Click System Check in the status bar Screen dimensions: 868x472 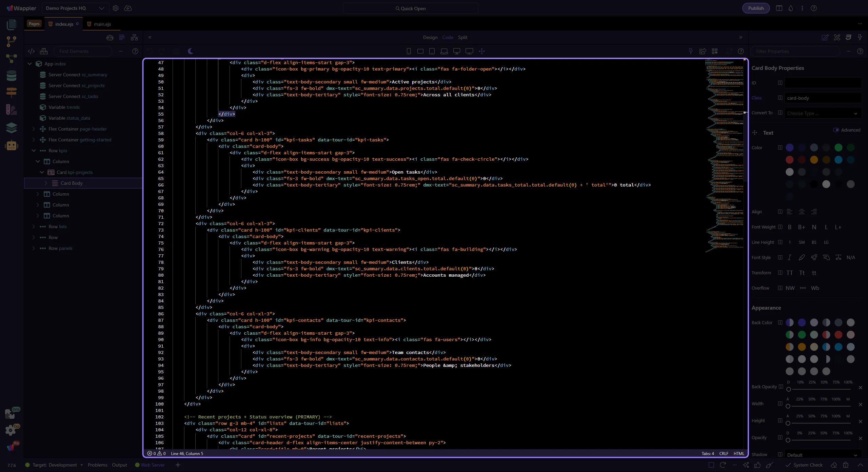(x=807, y=465)
